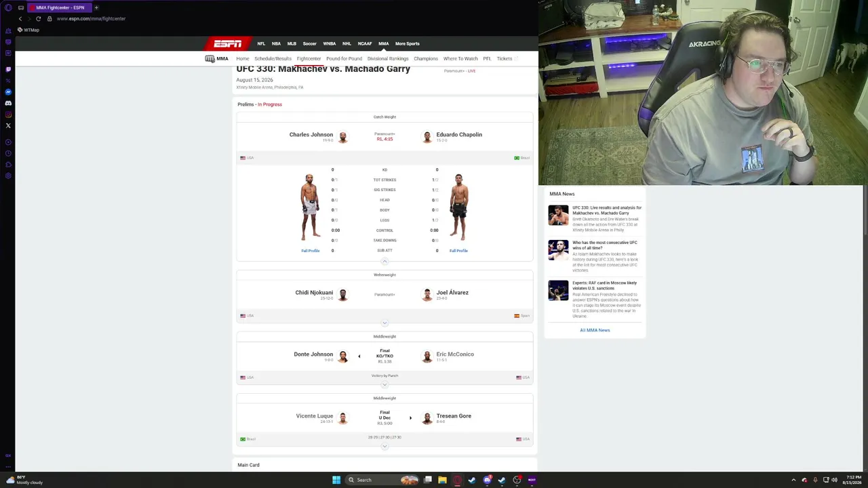Expand the Luque vs. Gore fight details
The width and height of the screenshot is (868, 488).
[x=384, y=446]
